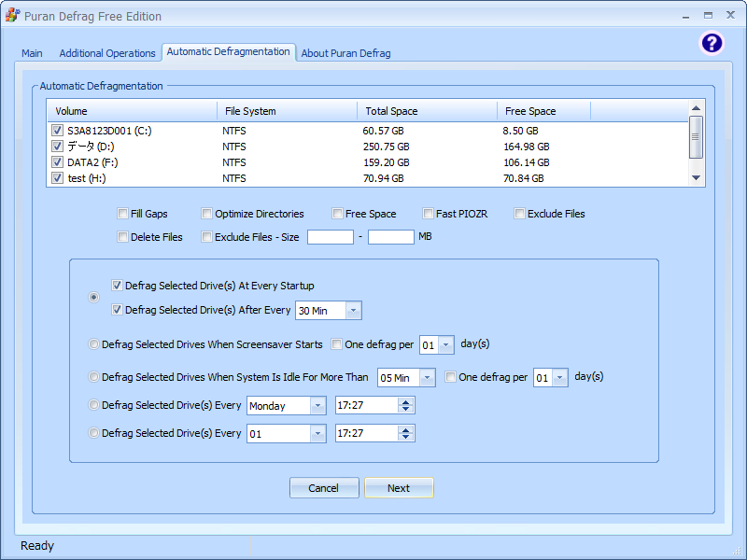Uncheck the S3A8123D001 (C:) volume checkbox
The height and width of the screenshot is (560, 747).
pos(57,130)
